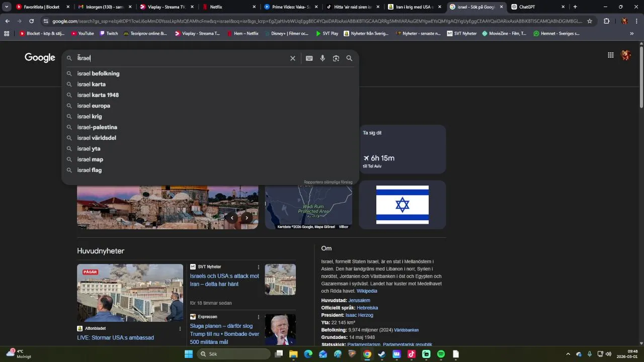
Task: Open Google Lens image search
Action: click(x=336, y=58)
